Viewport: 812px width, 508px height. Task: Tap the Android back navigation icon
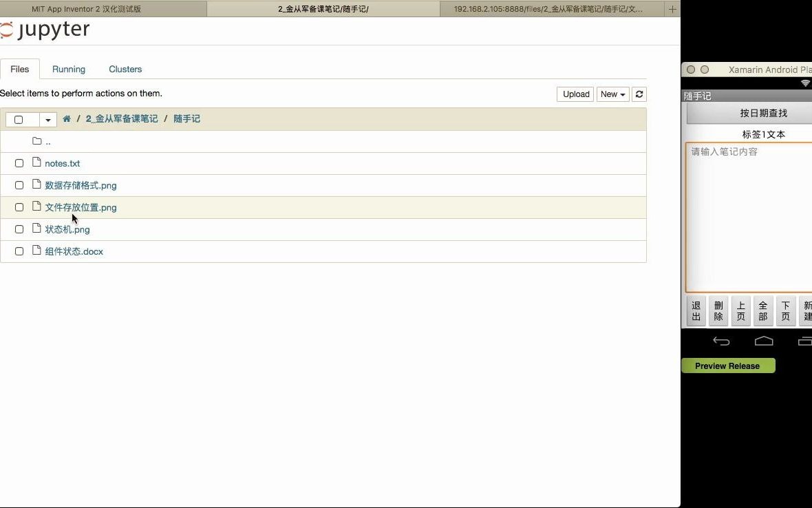click(720, 341)
